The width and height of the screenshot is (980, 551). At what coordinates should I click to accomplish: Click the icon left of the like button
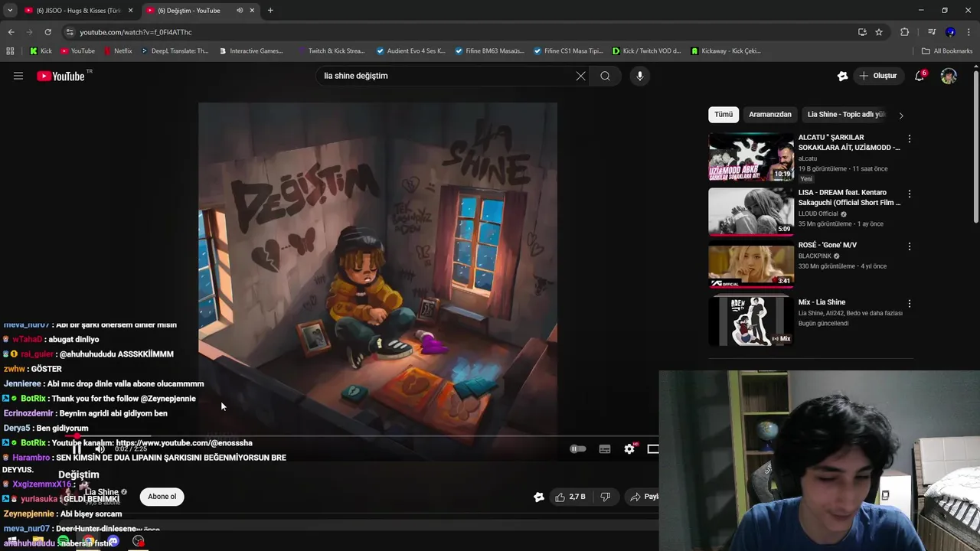coord(539,497)
